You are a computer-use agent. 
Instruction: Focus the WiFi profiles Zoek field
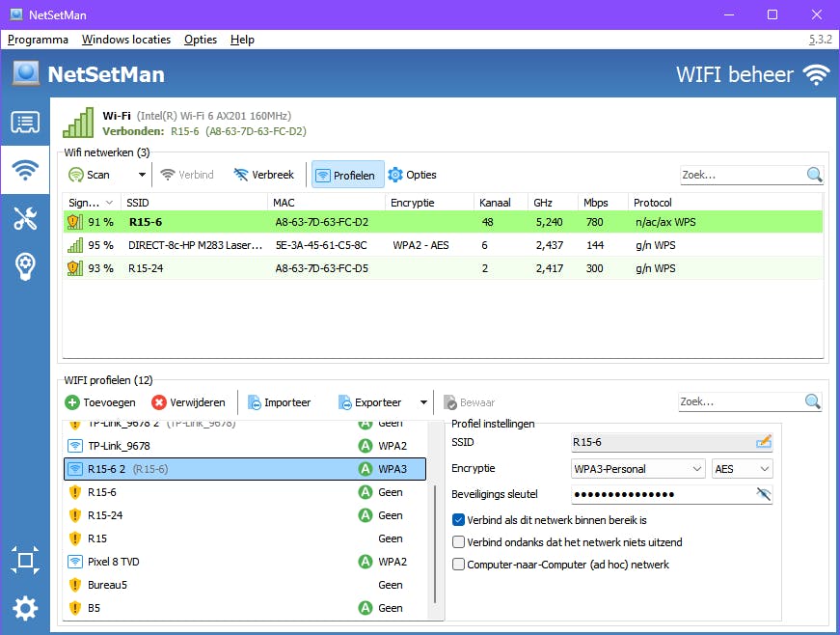pyautogui.click(x=741, y=401)
